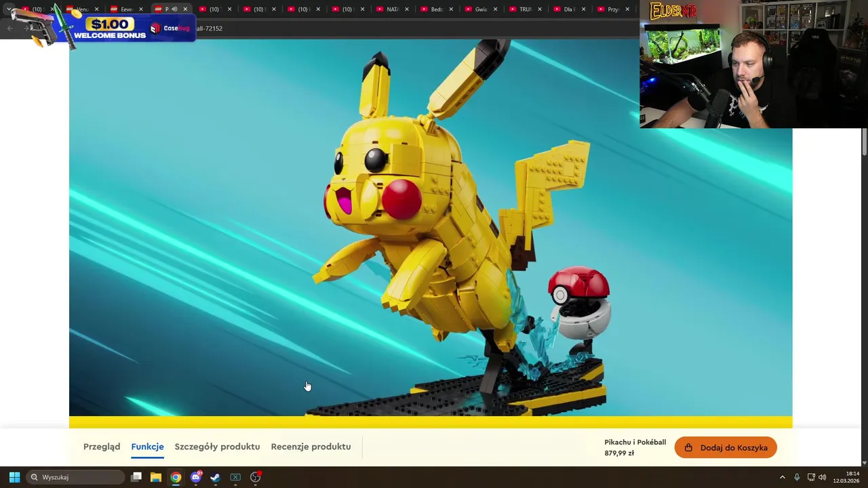This screenshot has height=488, width=868.
Task: Open Task View on the taskbar
Action: click(136, 477)
